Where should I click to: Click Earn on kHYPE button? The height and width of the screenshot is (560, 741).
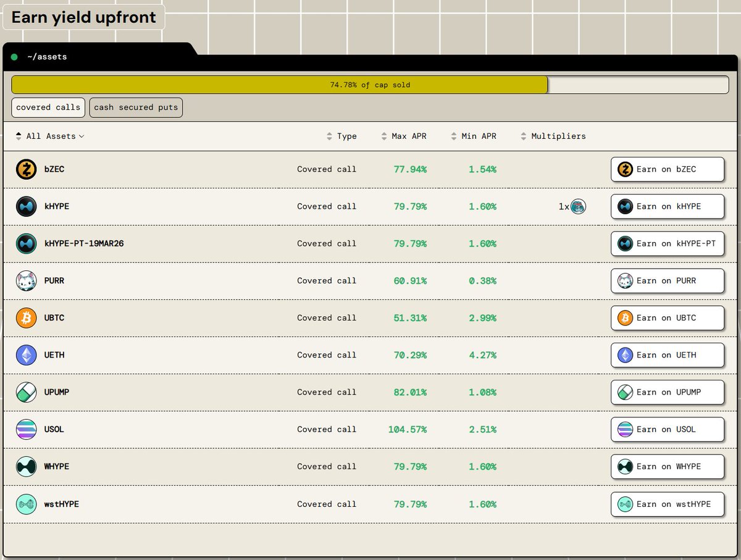[667, 206]
